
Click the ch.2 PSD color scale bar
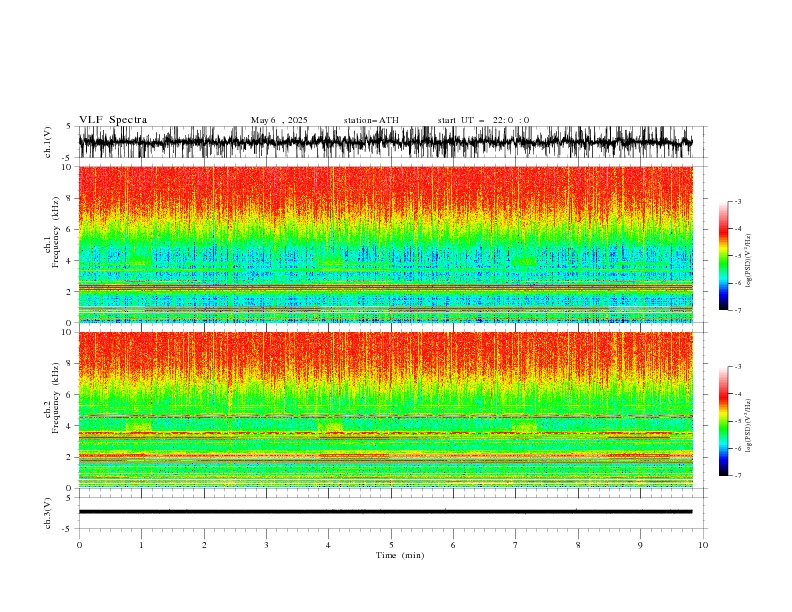pyautogui.click(x=723, y=421)
